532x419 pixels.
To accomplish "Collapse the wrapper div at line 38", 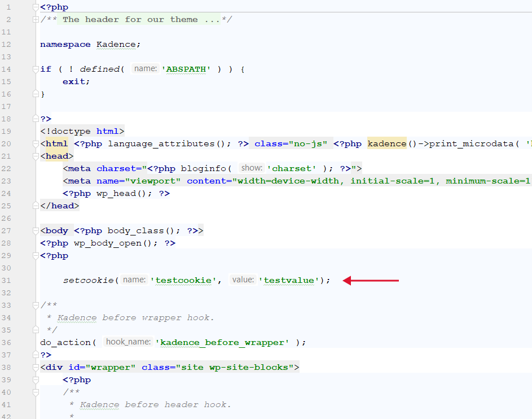I will (36, 368).
